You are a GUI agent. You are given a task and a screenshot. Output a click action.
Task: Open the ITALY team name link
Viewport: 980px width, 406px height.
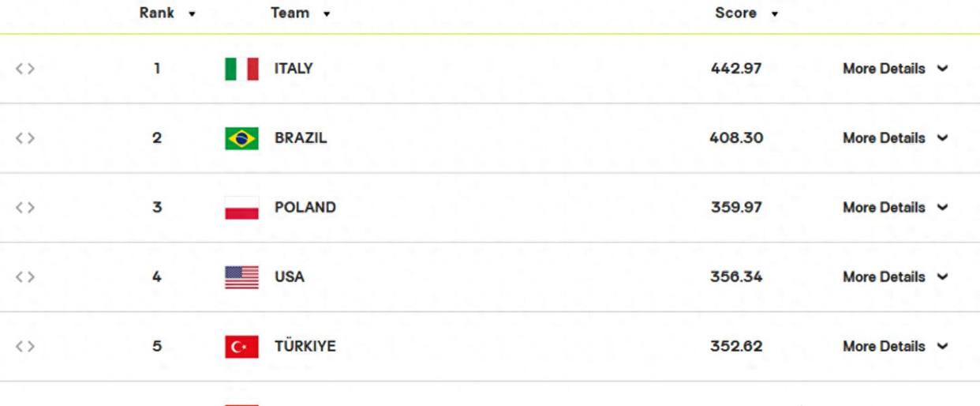click(294, 69)
